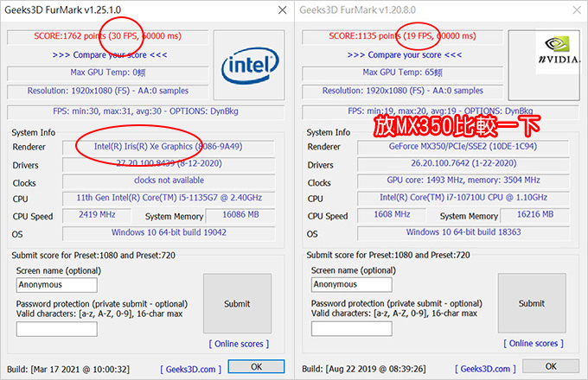Viewport: 588px width, 380px height.
Task: Focus Screen name field in v1.25.1.0 window
Action: click(x=56, y=285)
